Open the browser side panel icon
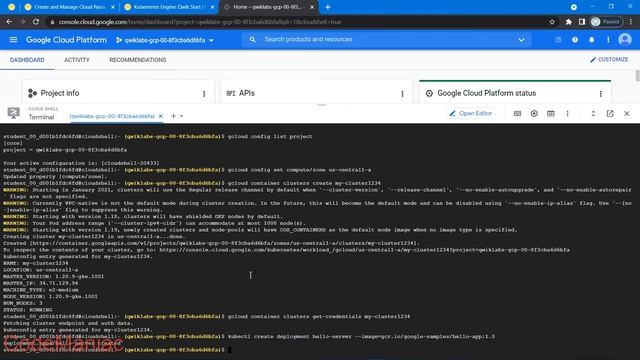 coord(582,22)
